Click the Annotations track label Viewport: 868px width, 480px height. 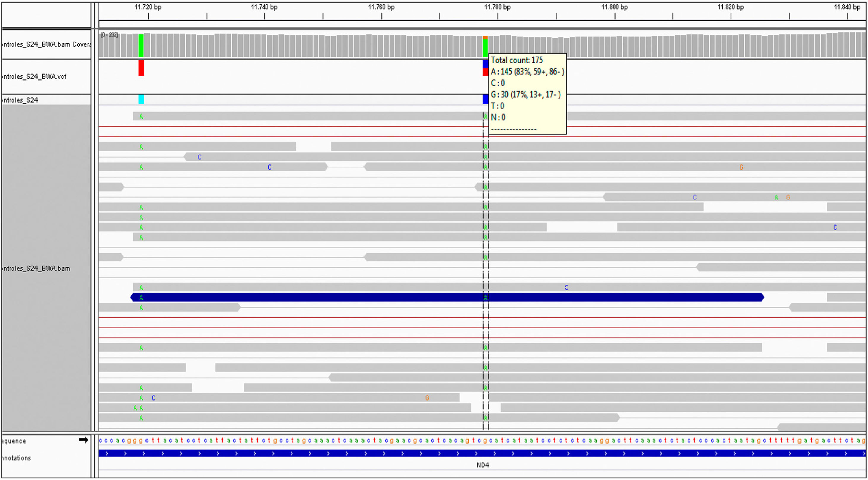click(16, 458)
